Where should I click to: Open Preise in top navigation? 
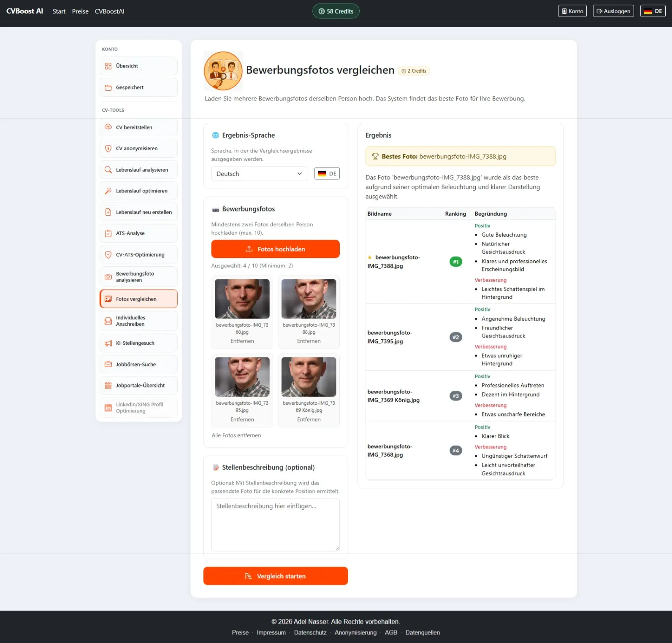click(x=80, y=11)
